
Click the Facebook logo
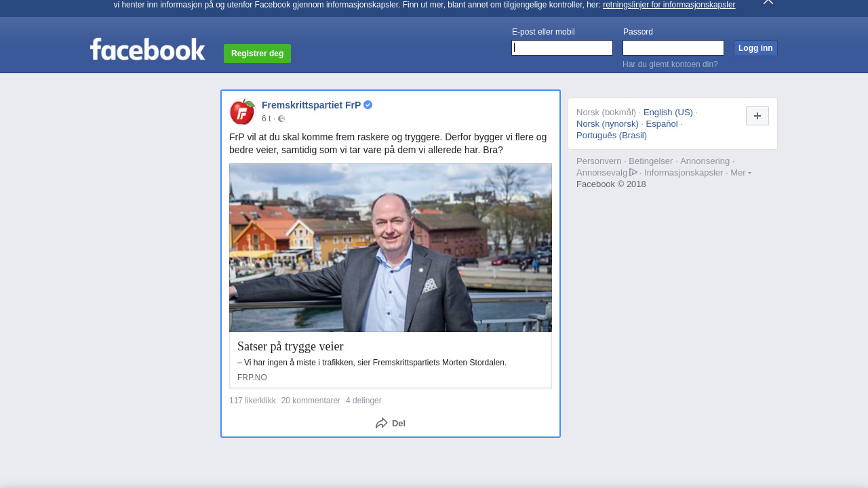point(147,49)
